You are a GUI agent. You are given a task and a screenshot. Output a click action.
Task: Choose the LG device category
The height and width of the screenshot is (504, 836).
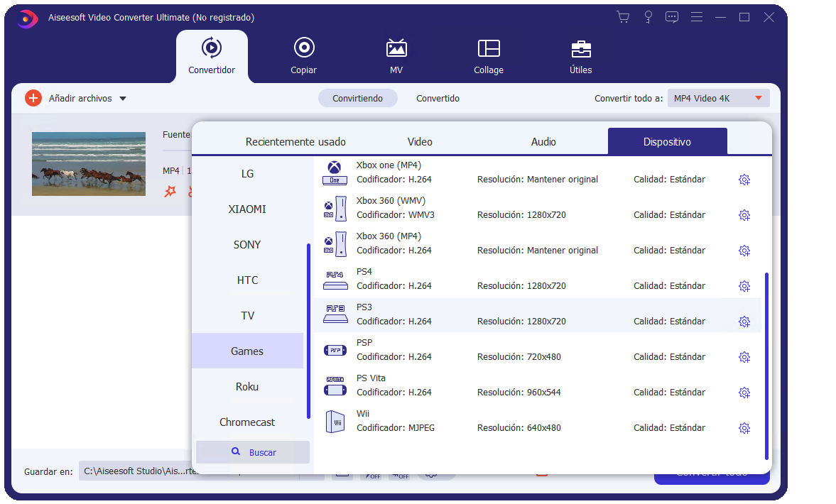[247, 174]
